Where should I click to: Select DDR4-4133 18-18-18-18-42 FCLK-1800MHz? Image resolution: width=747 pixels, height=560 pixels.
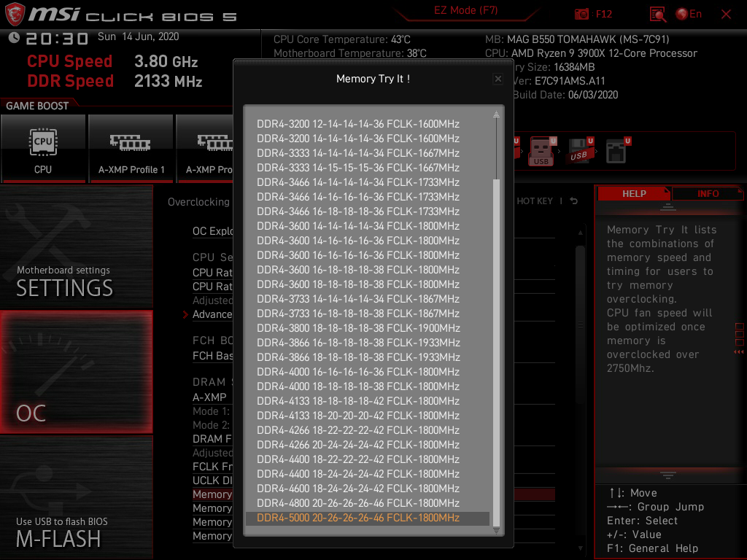[368, 401]
